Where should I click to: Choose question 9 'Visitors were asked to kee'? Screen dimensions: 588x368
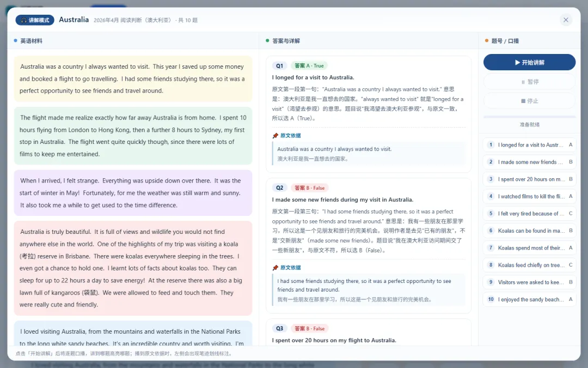coord(529,282)
